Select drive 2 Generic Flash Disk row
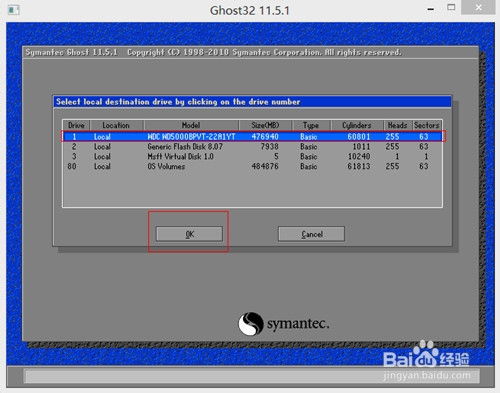Screen dimensions: 500x393 click(253, 146)
